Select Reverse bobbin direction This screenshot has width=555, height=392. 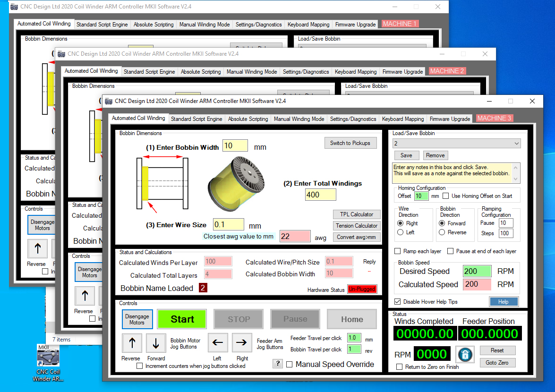click(x=442, y=232)
